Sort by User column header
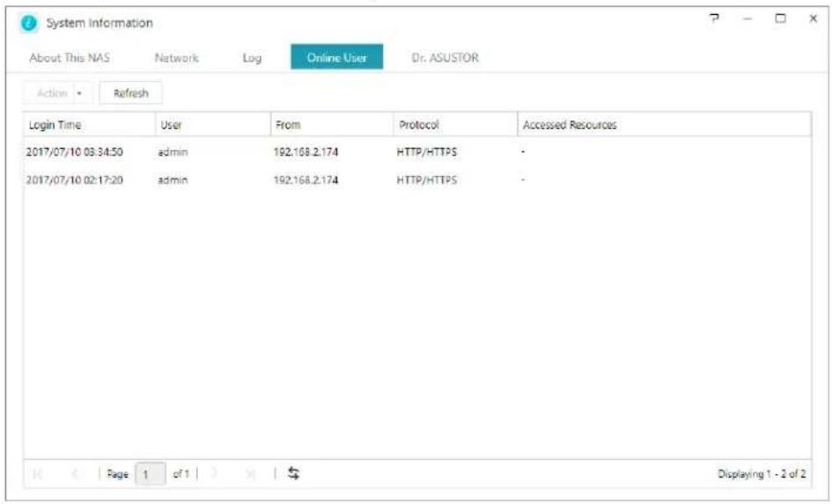 (x=213, y=125)
